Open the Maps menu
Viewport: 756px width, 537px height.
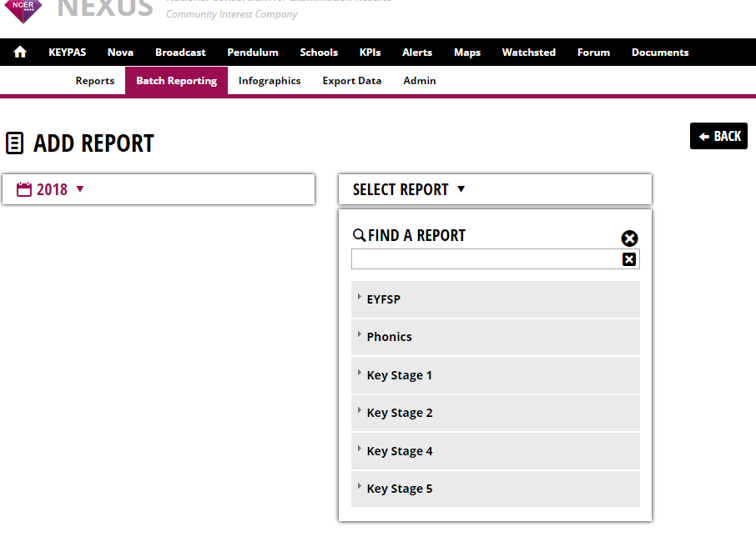(467, 52)
